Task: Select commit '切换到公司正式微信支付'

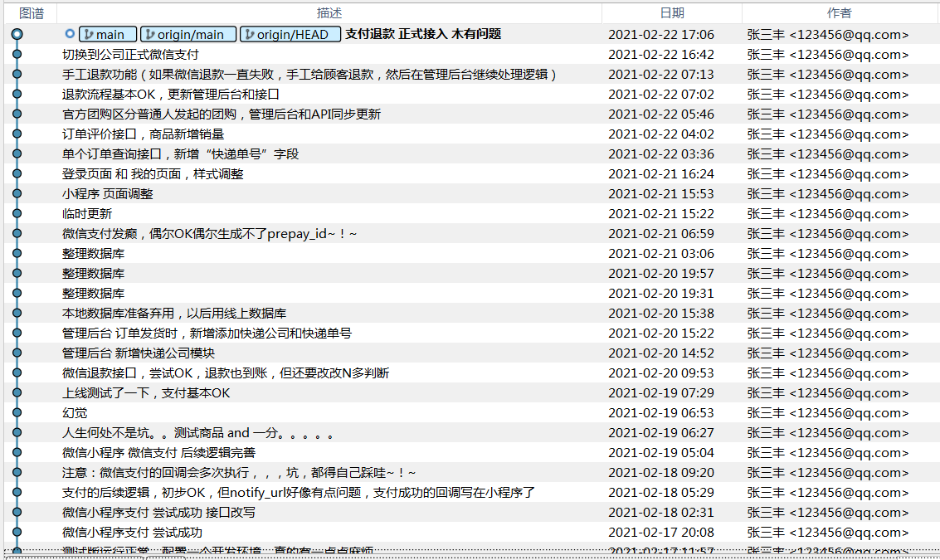Action: [x=130, y=55]
